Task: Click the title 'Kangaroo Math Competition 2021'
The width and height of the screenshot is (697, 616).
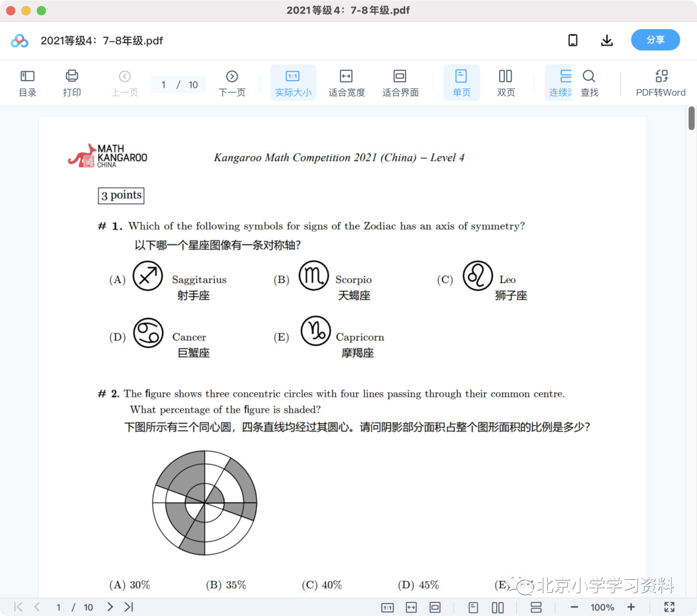Action: tap(295, 157)
